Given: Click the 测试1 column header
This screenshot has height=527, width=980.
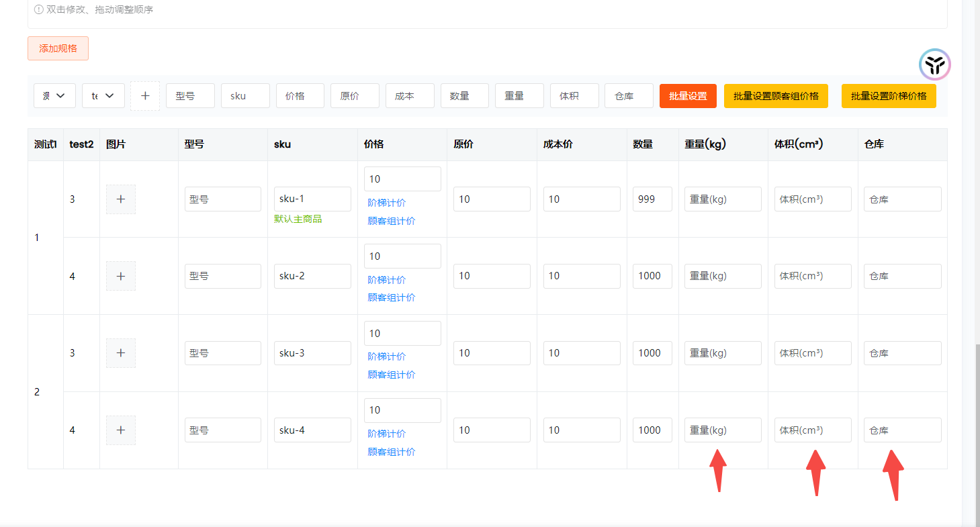Looking at the screenshot, I should tap(46, 144).
